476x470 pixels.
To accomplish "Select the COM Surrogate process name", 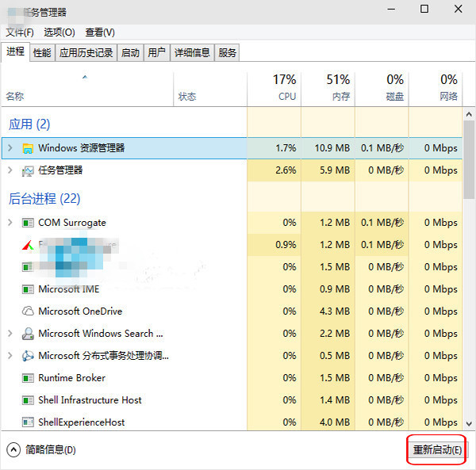I will tap(72, 223).
